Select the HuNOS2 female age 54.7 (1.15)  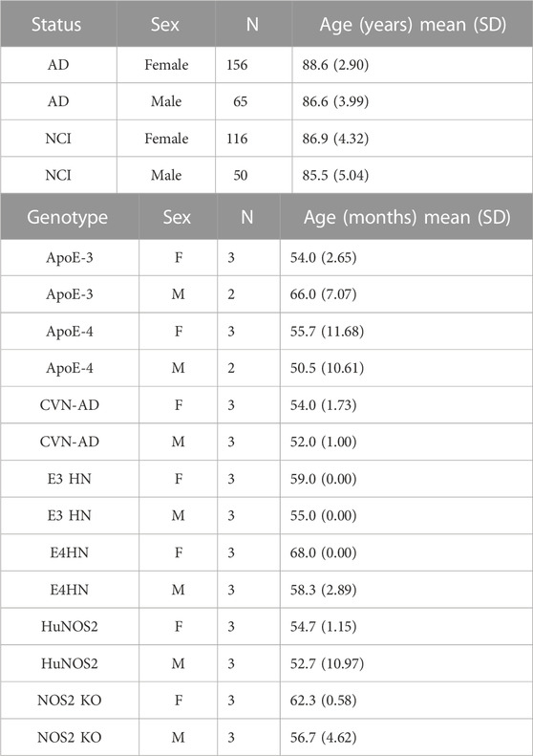click(324, 626)
